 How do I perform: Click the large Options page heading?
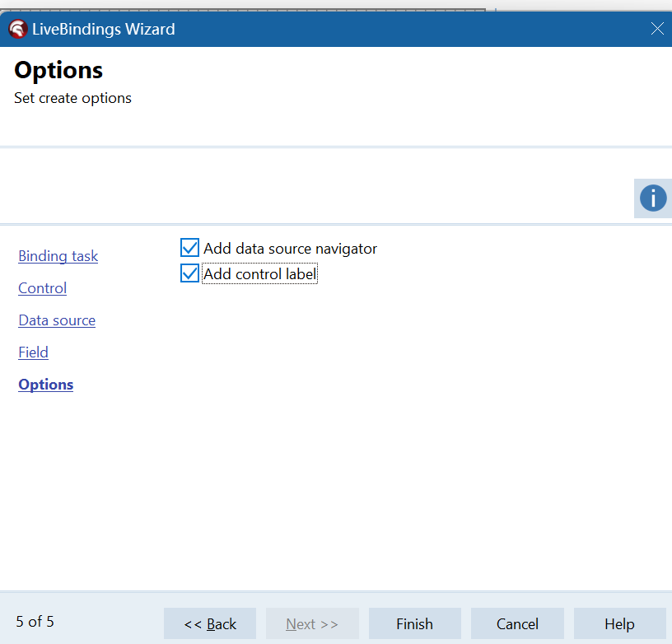[58, 71]
